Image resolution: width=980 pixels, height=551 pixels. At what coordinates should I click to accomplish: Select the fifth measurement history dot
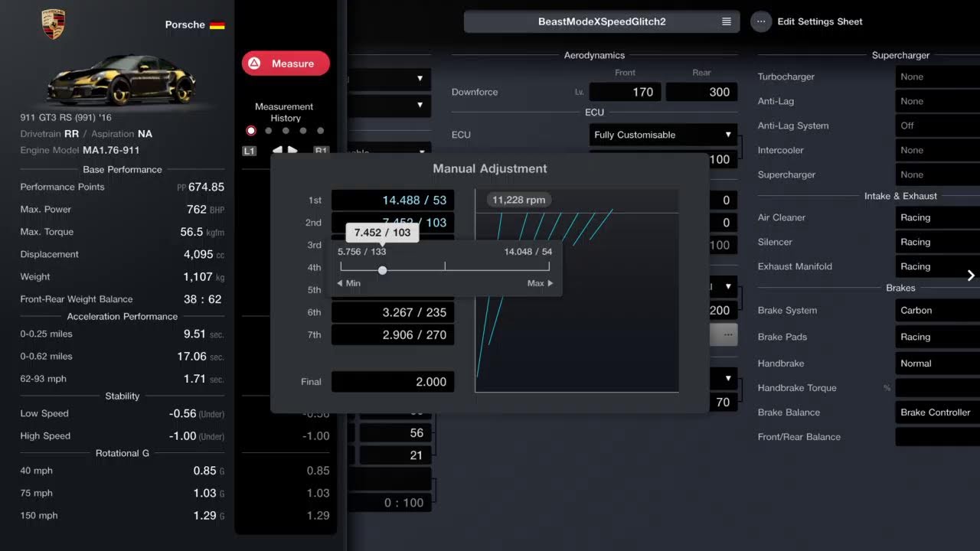coord(321,131)
